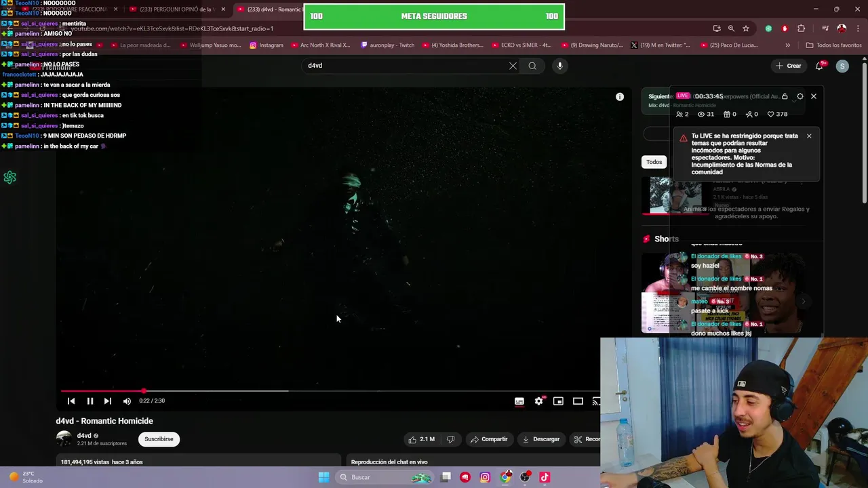Open the weather widget showing 23°C
Image resolution: width=868 pixels, height=488 pixels.
pyautogui.click(x=26, y=477)
